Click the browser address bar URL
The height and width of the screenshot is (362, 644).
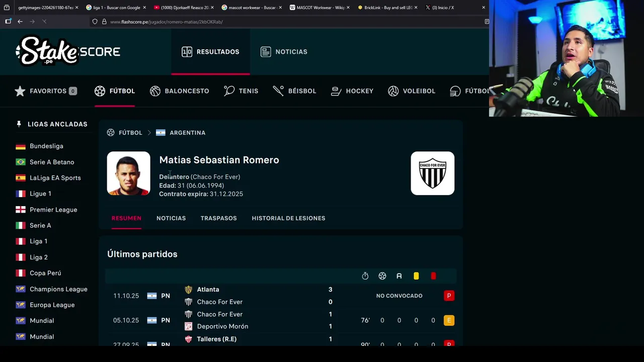point(166,22)
